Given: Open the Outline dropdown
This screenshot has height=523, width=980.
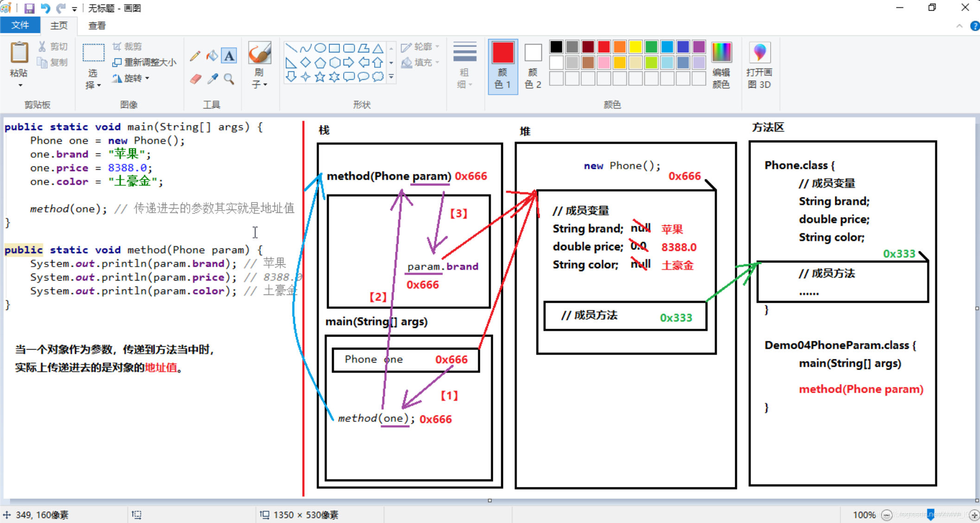Looking at the screenshot, I should (x=420, y=47).
